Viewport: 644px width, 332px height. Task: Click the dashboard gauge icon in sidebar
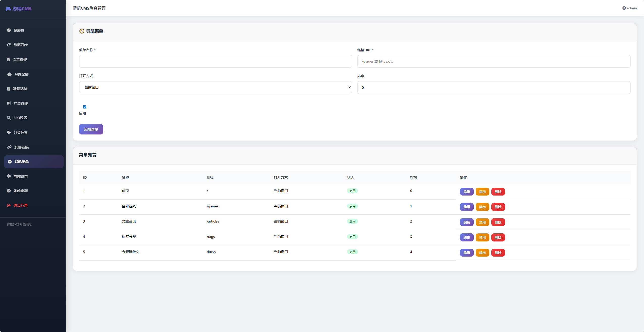(x=9, y=30)
